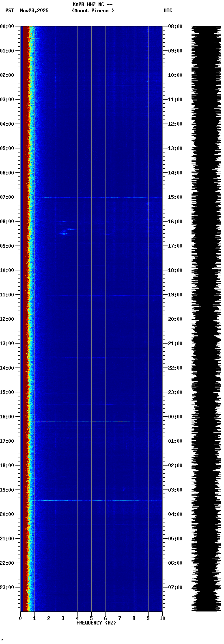Viewport: 224px width, 644px height.
Task: Click the 05:00 PST time label
Action: [7, 148]
